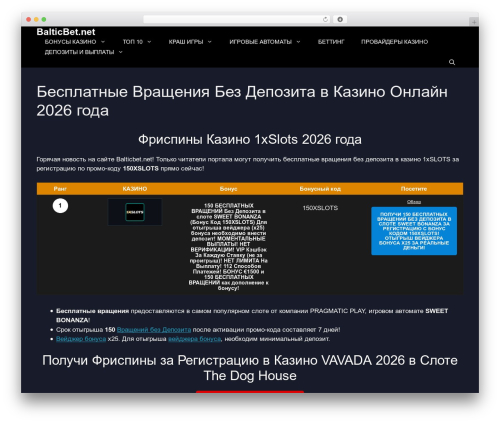Screen dimensions: 500x423
Task: Click the Бонус column header
Action: click(228, 189)
